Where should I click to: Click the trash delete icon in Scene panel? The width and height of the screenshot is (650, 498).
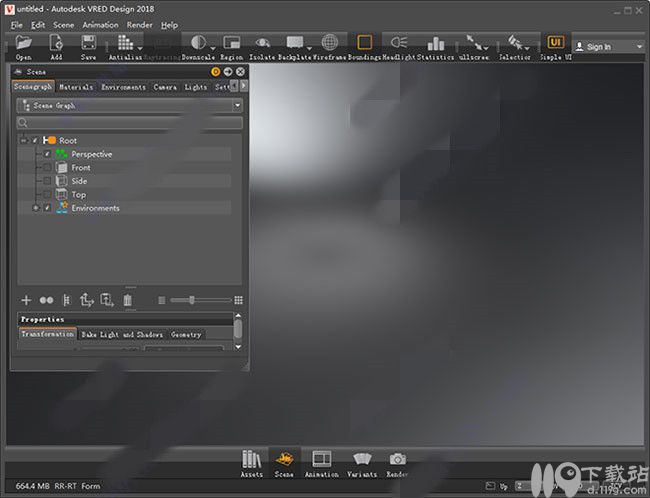128,300
